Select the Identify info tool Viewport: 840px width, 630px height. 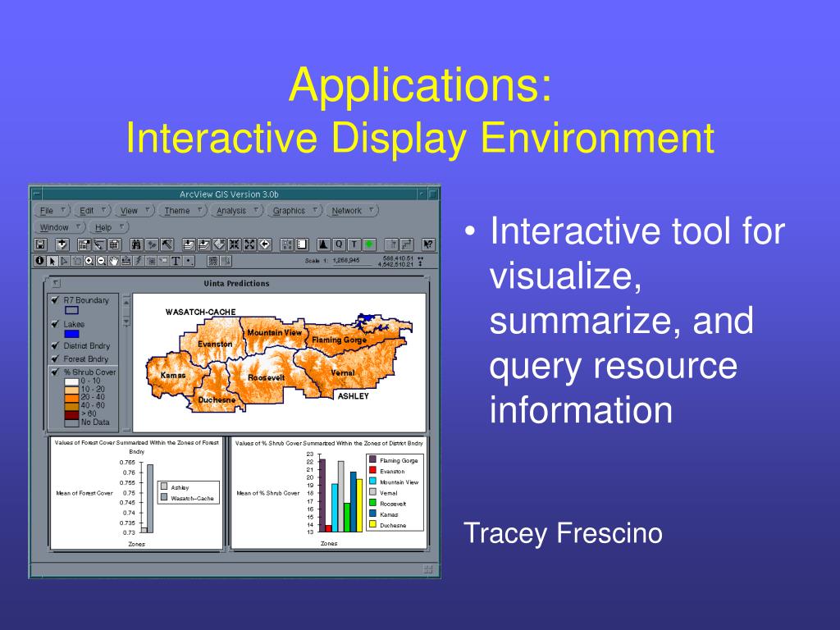pyautogui.click(x=40, y=261)
